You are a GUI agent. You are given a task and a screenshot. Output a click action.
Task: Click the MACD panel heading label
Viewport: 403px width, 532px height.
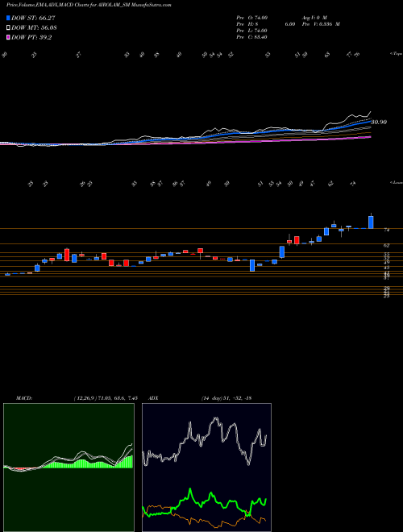coord(24,398)
